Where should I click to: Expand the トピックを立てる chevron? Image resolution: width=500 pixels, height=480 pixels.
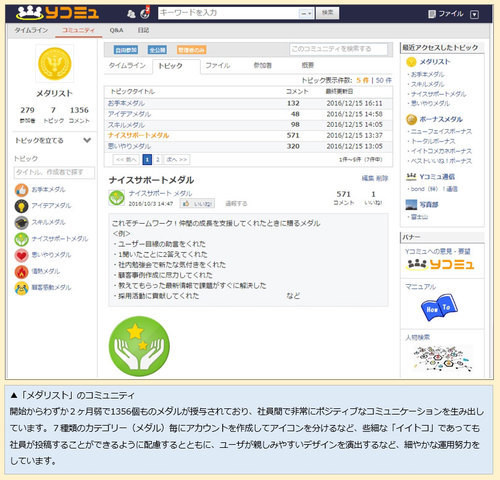tap(87, 140)
